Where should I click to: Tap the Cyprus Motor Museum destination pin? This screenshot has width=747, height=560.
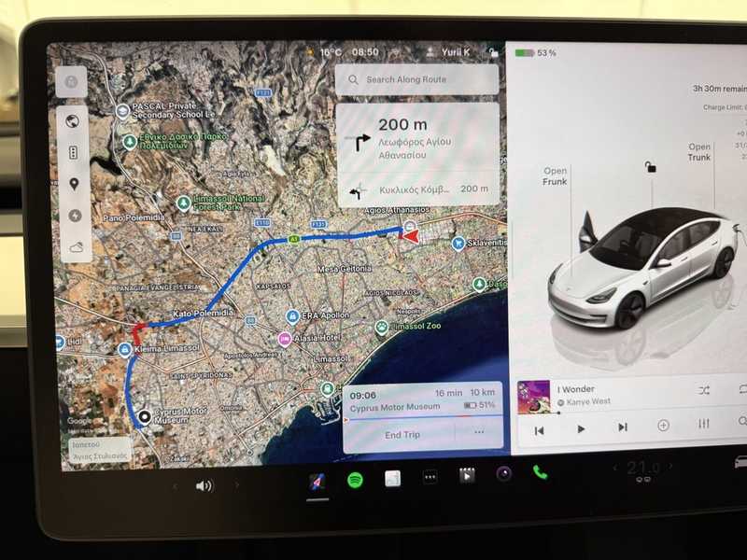145,417
